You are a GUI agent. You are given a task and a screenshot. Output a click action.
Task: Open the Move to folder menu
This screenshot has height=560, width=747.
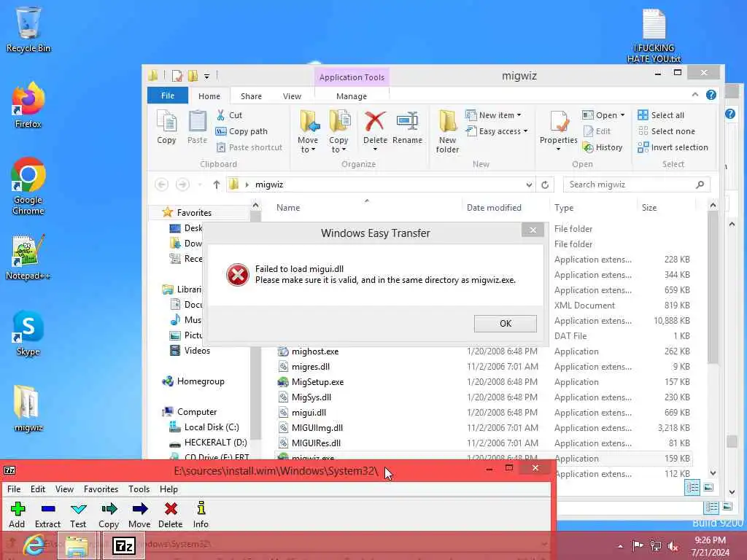[x=308, y=131]
